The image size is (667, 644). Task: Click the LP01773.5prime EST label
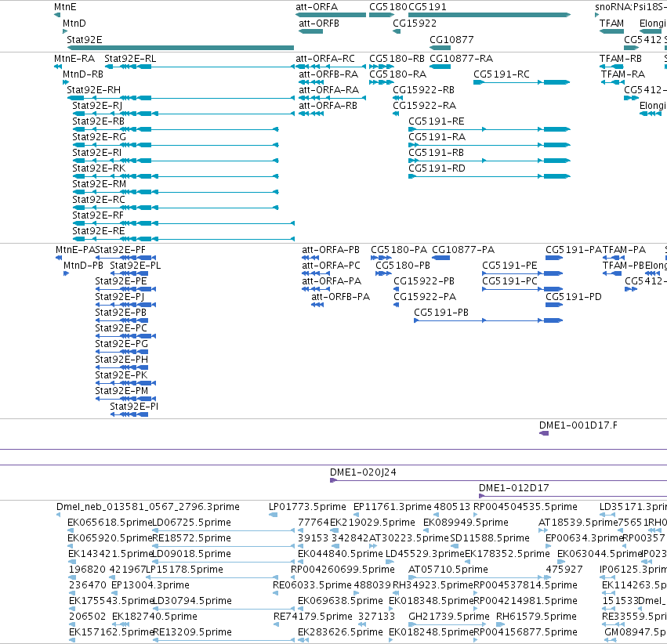[307, 507]
